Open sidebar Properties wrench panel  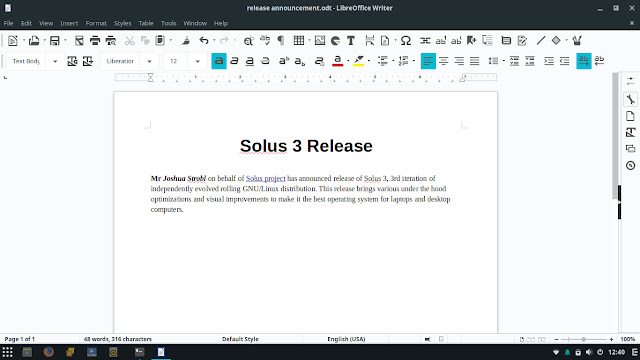pos(630,99)
